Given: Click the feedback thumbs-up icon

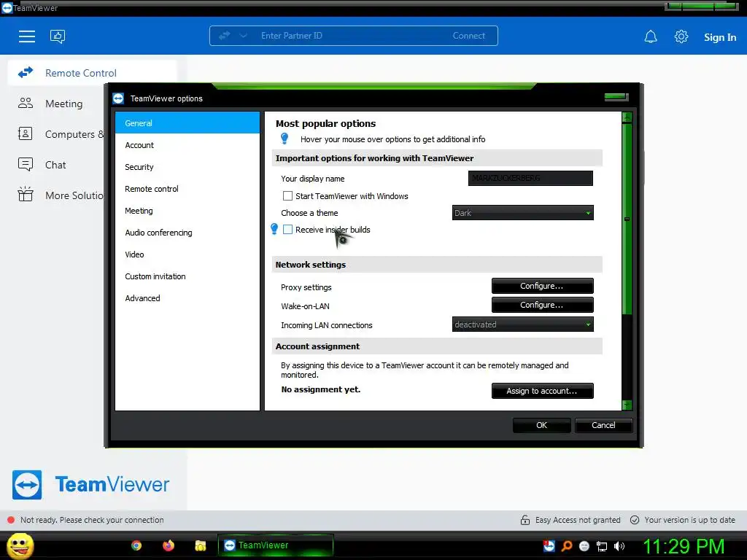Looking at the screenshot, I should click(x=58, y=36).
